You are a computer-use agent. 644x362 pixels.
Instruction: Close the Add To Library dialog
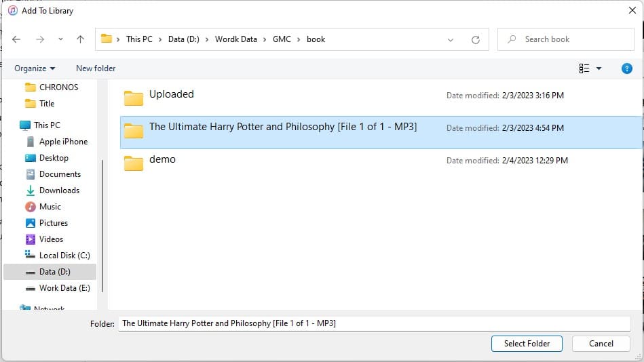tap(632, 10)
